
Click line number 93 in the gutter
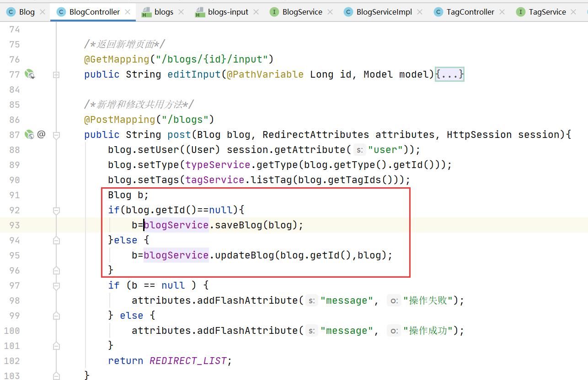14,225
